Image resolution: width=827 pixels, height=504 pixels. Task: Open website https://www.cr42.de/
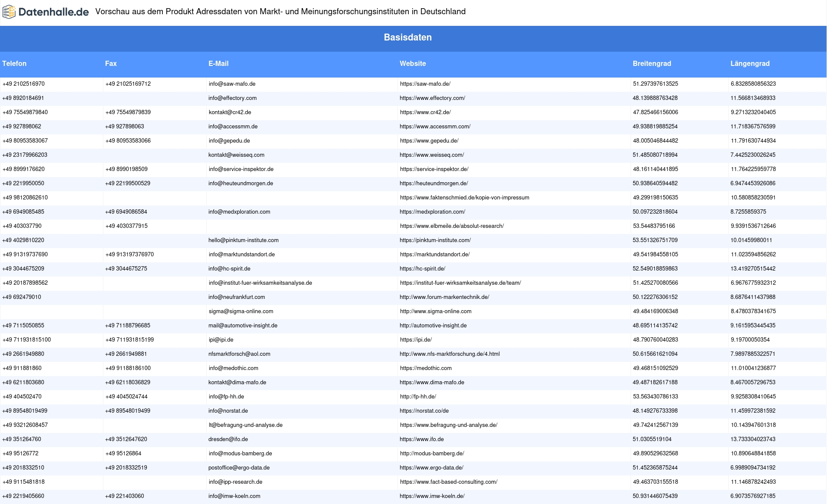(x=426, y=112)
